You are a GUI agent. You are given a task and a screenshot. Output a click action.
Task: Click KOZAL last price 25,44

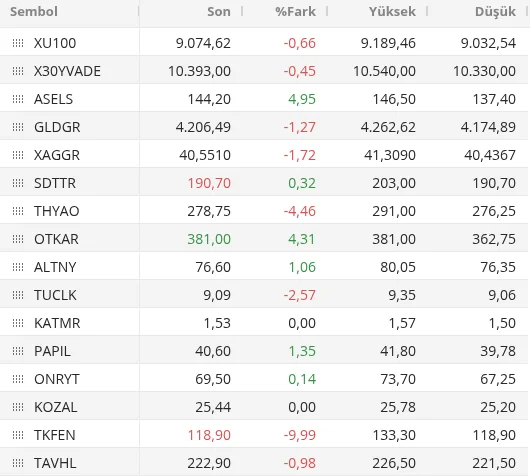pos(213,407)
